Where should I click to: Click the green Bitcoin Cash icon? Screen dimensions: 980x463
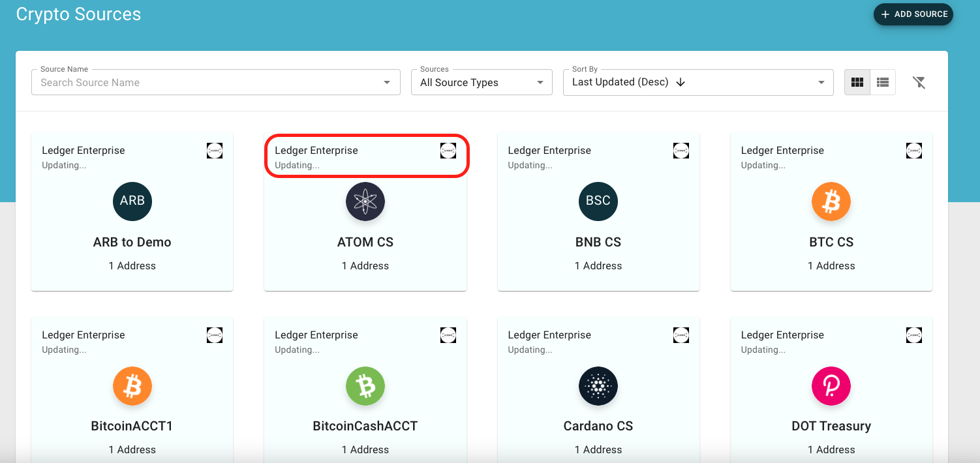tap(365, 385)
